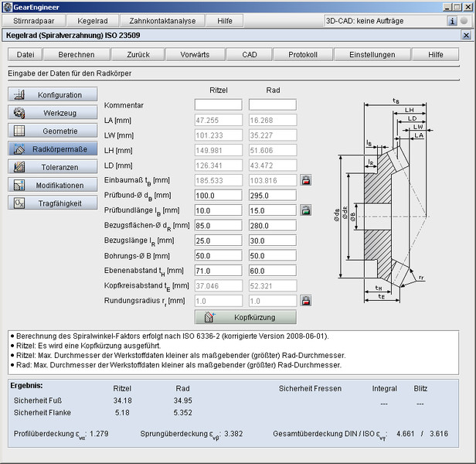The width and height of the screenshot is (476, 464).
Task: Click the 3D-CAD info icon
Action: (x=453, y=21)
